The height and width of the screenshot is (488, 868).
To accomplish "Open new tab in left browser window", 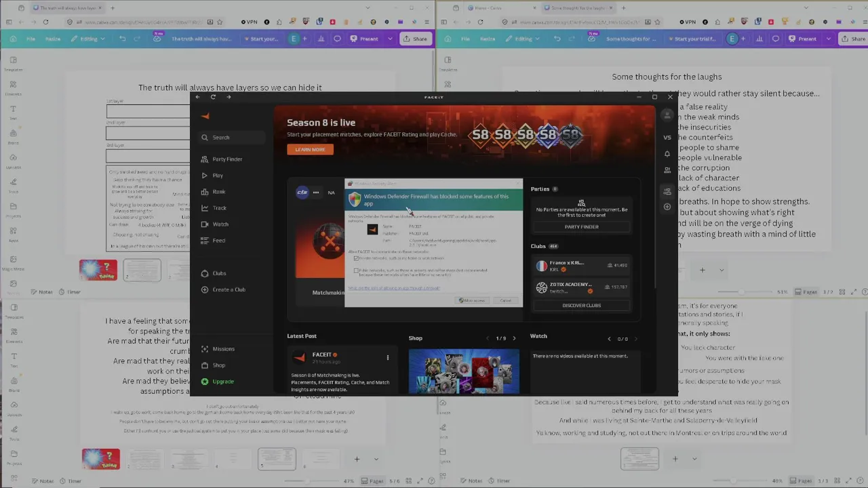I will click(x=113, y=8).
